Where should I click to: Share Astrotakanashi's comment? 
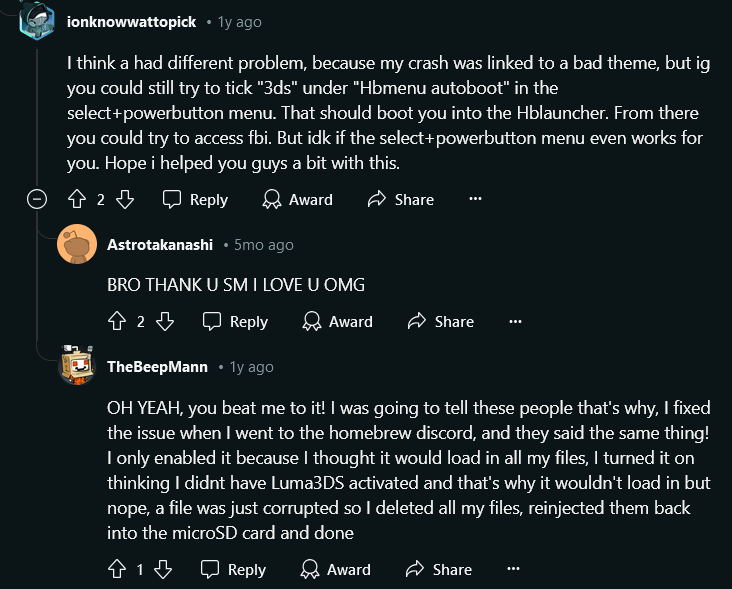(441, 321)
